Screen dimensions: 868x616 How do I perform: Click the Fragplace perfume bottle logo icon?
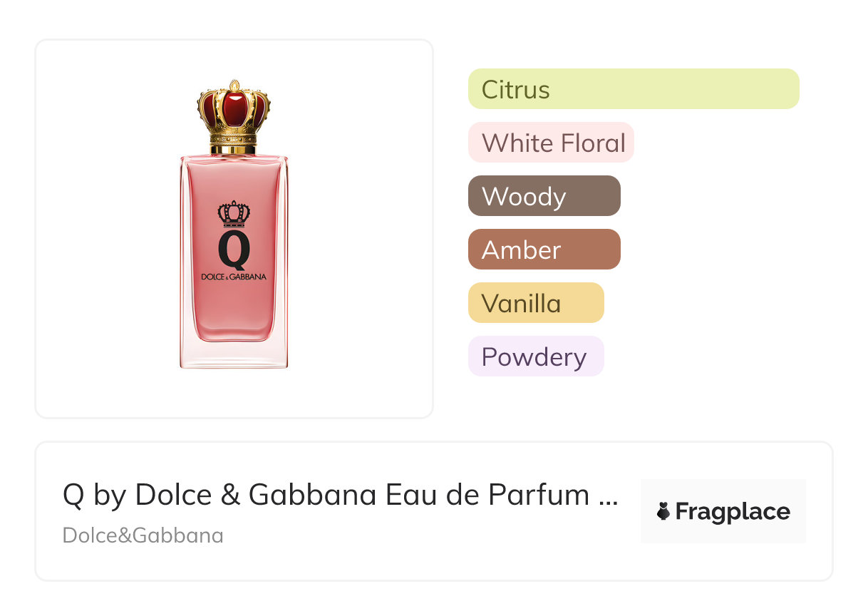point(663,511)
